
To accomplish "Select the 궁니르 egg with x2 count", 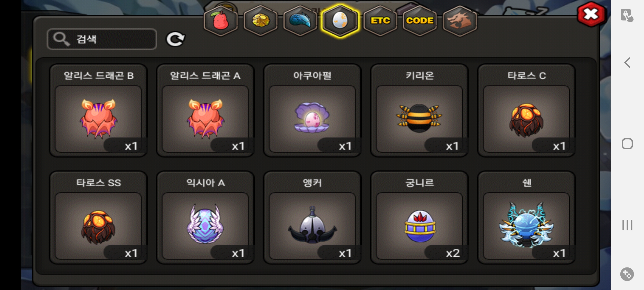I will point(419,218).
